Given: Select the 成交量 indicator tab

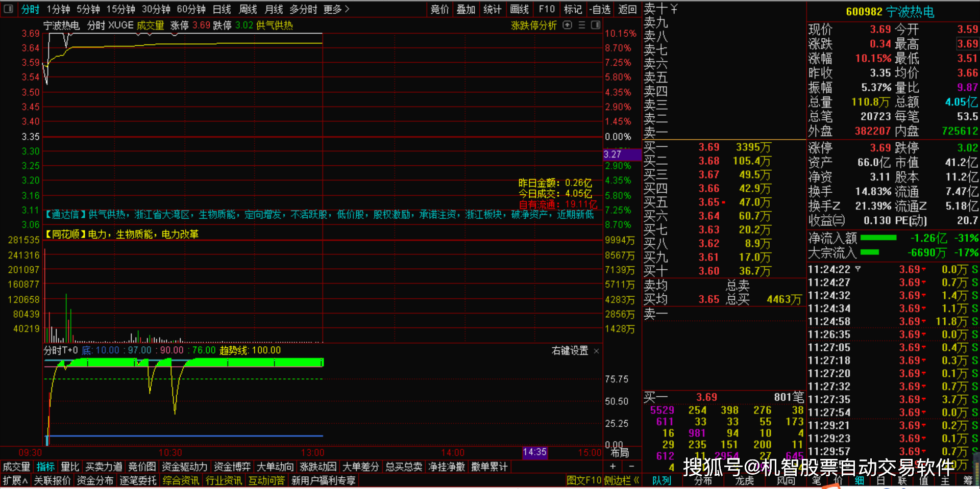Looking at the screenshot, I should point(16,467).
